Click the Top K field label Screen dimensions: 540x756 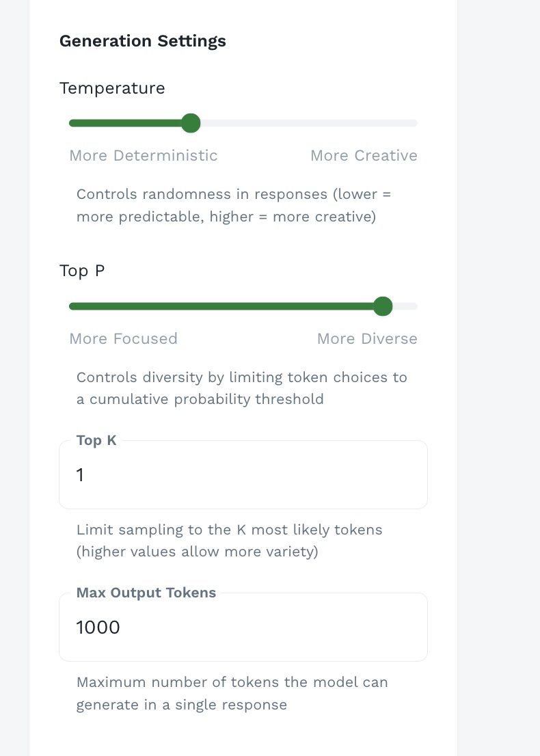[96, 441]
